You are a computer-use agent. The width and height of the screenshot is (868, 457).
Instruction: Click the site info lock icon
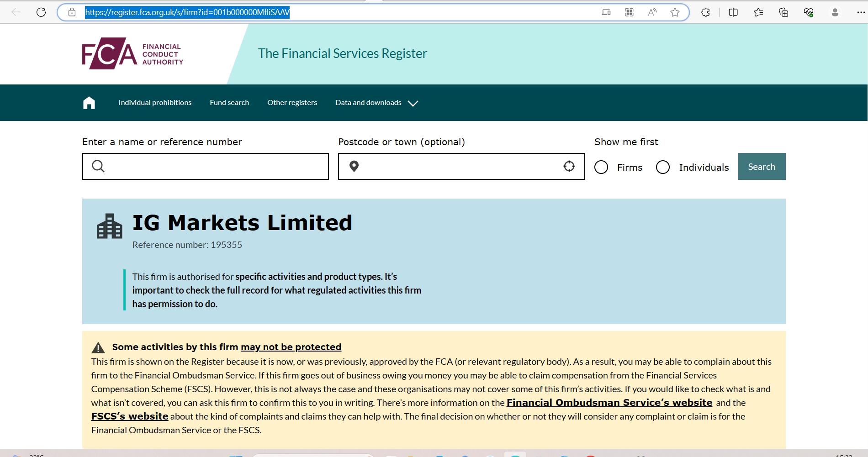point(72,12)
